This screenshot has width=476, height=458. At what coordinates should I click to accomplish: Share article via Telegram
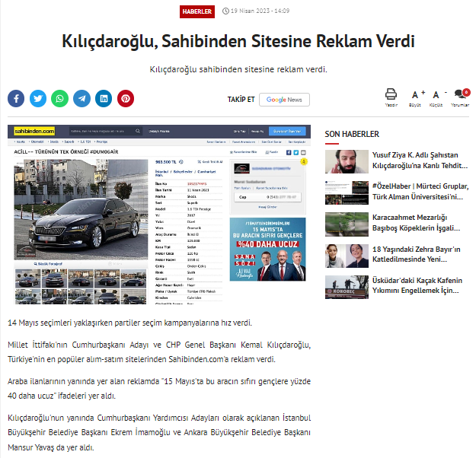(81, 99)
